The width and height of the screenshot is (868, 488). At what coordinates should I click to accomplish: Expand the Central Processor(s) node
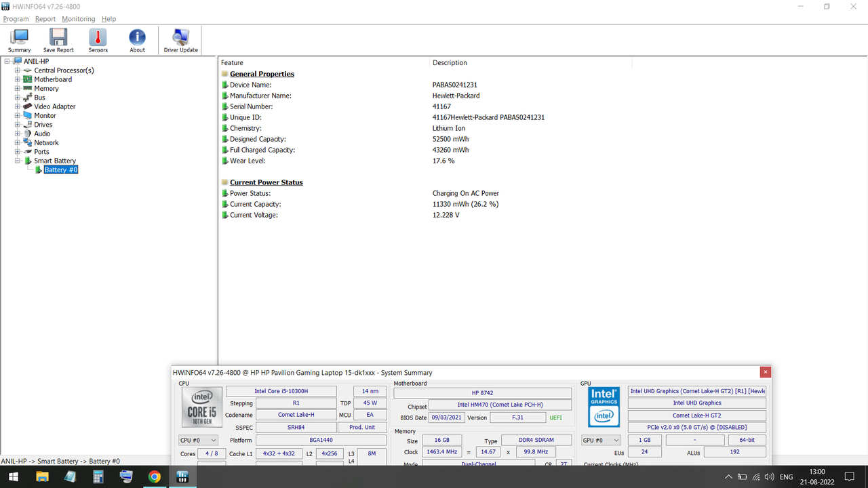18,70
